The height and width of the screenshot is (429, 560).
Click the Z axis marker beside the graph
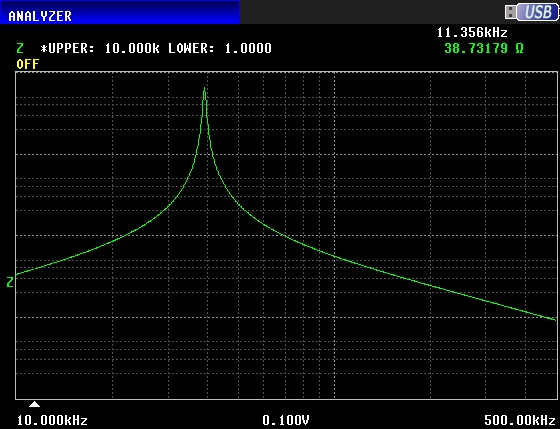click(10, 282)
